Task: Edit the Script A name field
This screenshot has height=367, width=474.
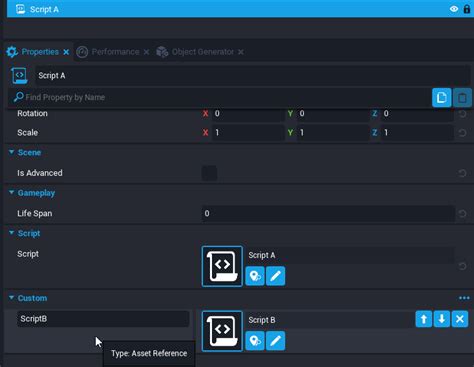Action: click(x=253, y=76)
